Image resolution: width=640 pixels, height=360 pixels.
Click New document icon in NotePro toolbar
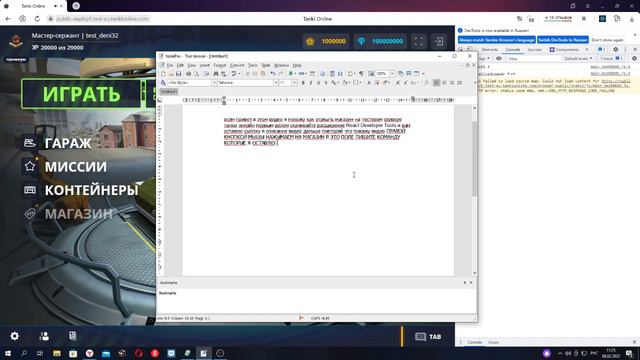163,74
